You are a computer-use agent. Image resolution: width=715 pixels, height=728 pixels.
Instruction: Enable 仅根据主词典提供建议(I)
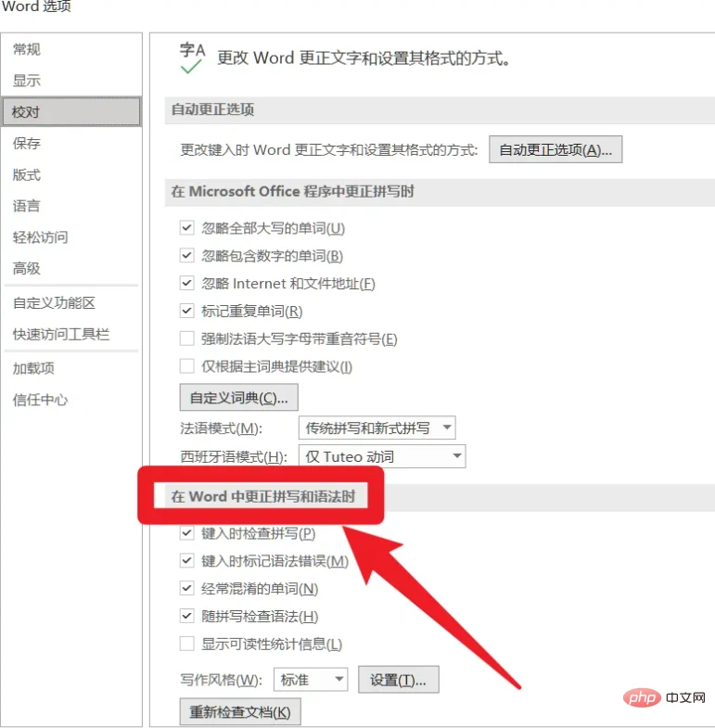coord(186,366)
